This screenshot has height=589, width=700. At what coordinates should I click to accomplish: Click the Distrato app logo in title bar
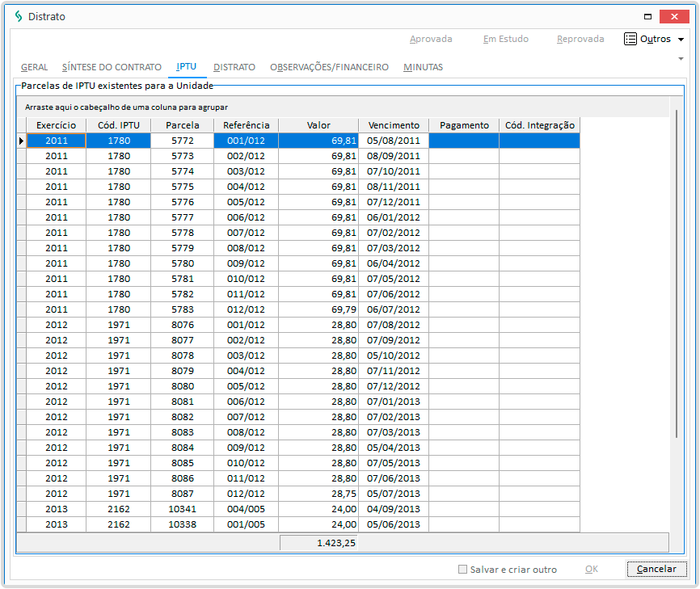(19, 16)
